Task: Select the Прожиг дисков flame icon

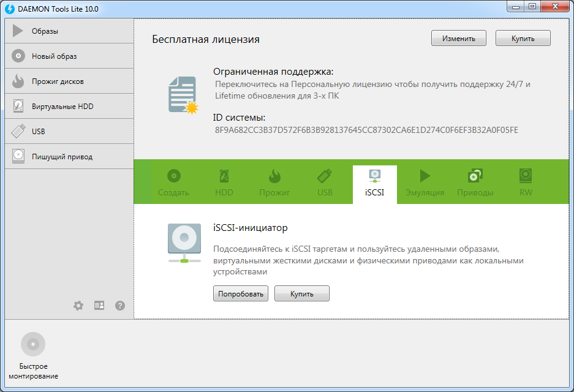Action: [18, 81]
